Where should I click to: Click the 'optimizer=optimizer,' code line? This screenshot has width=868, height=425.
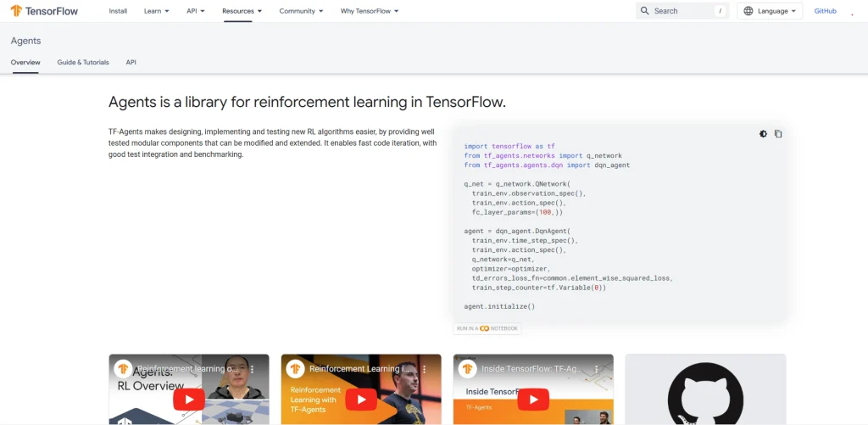pos(511,269)
